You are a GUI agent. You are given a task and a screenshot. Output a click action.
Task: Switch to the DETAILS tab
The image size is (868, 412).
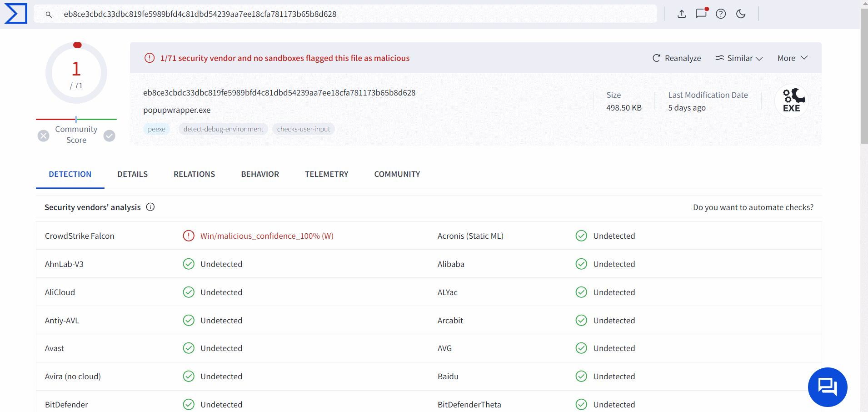pyautogui.click(x=133, y=174)
